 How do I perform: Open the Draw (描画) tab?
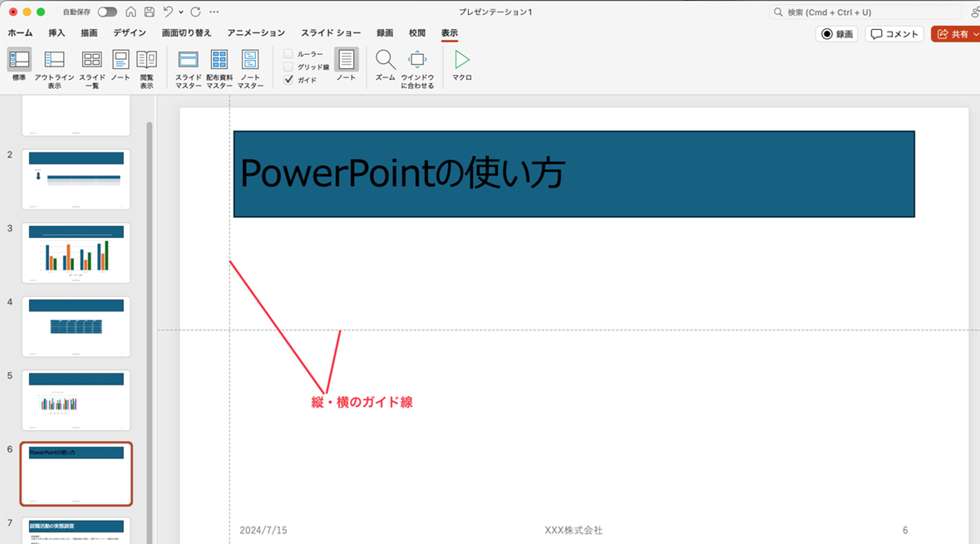pyautogui.click(x=90, y=33)
